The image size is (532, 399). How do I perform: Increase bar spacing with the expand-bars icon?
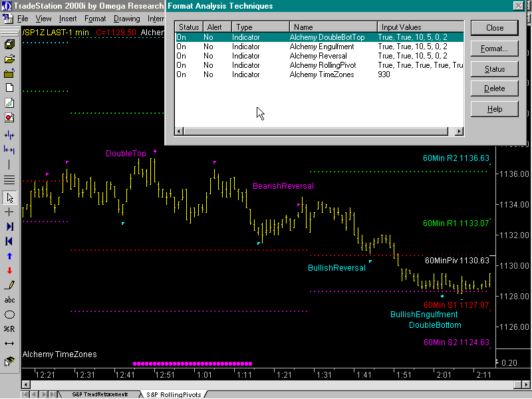point(9,150)
